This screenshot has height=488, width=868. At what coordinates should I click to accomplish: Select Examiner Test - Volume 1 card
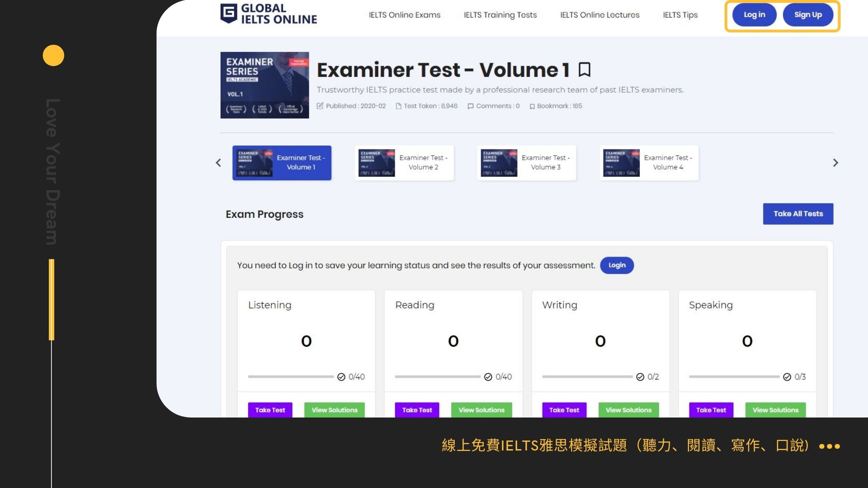click(x=282, y=163)
